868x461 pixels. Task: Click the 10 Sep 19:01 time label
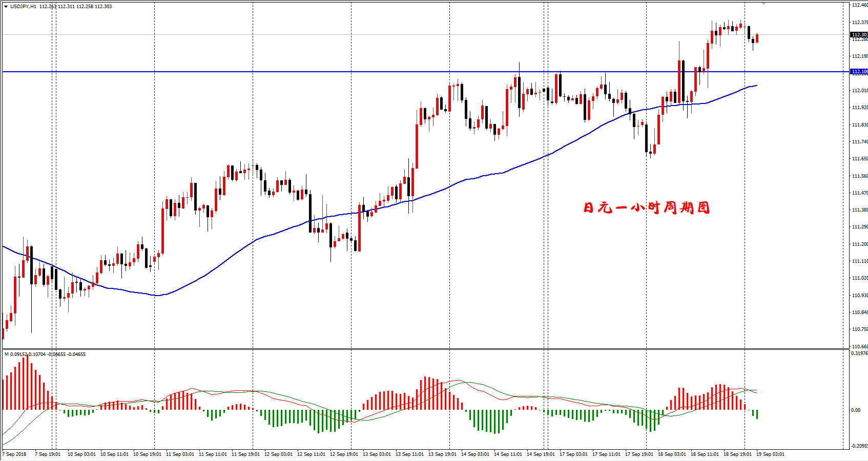coord(147,454)
